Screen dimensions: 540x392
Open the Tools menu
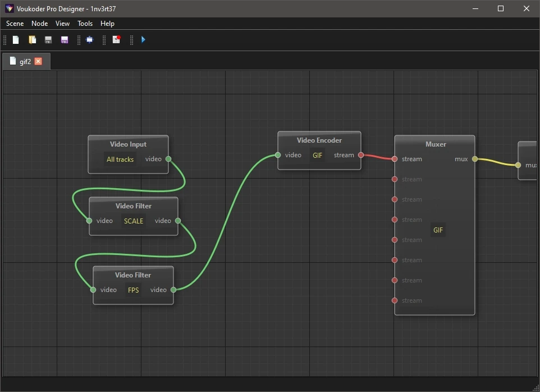coord(85,24)
